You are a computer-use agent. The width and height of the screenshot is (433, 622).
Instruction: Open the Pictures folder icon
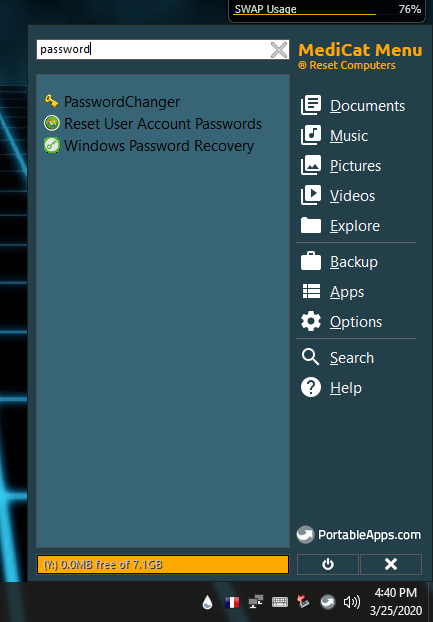coord(311,165)
